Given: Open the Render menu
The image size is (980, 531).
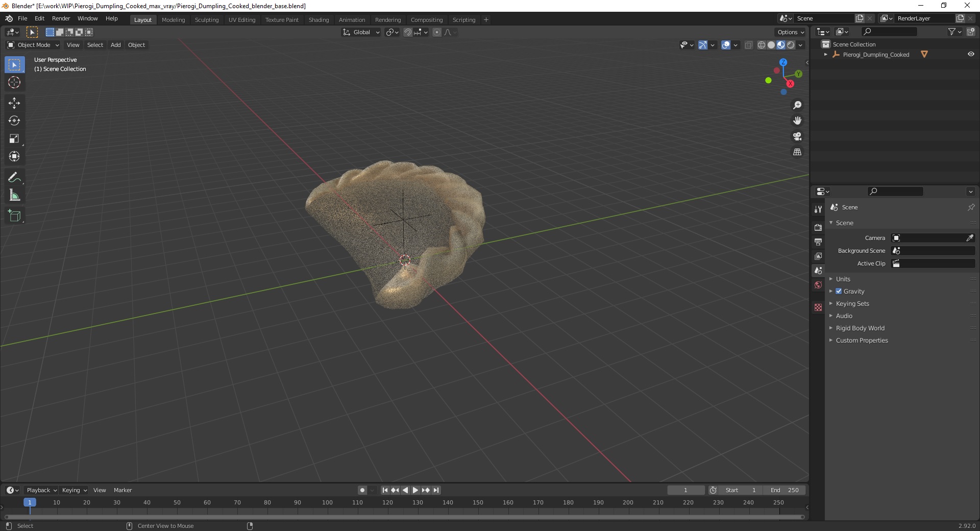Looking at the screenshot, I should click(x=61, y=18).
